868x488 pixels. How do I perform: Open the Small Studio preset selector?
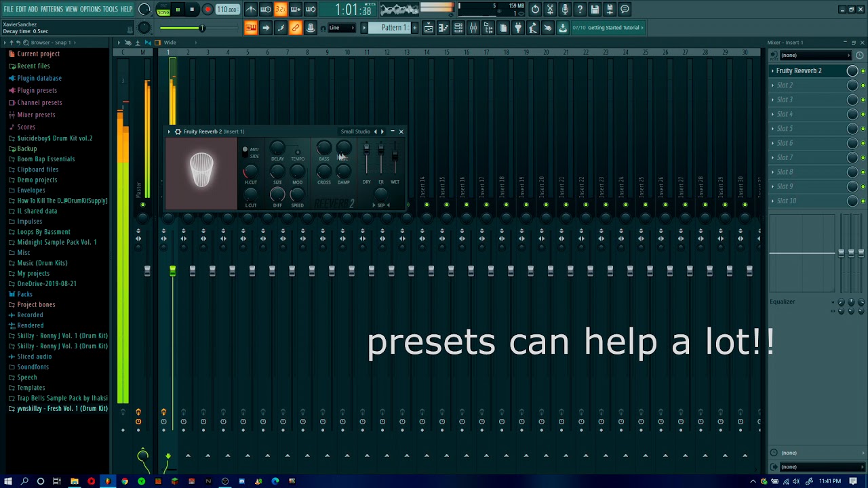(355, 131)
